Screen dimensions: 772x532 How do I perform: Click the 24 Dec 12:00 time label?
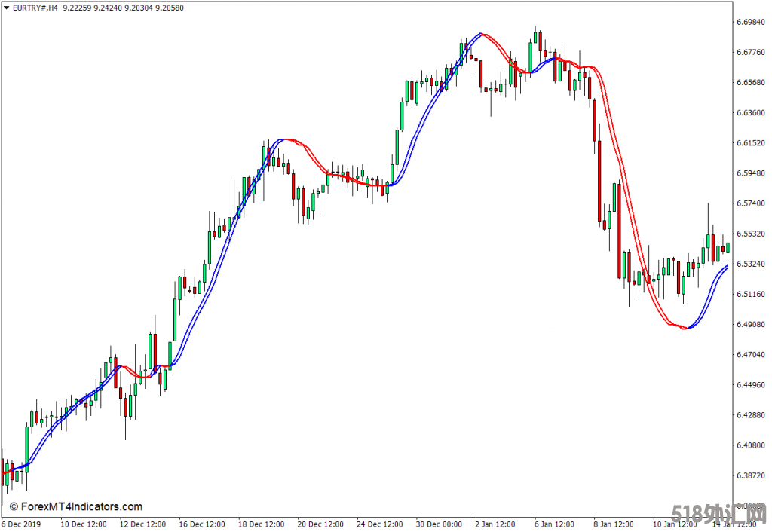tap(380, 524)
